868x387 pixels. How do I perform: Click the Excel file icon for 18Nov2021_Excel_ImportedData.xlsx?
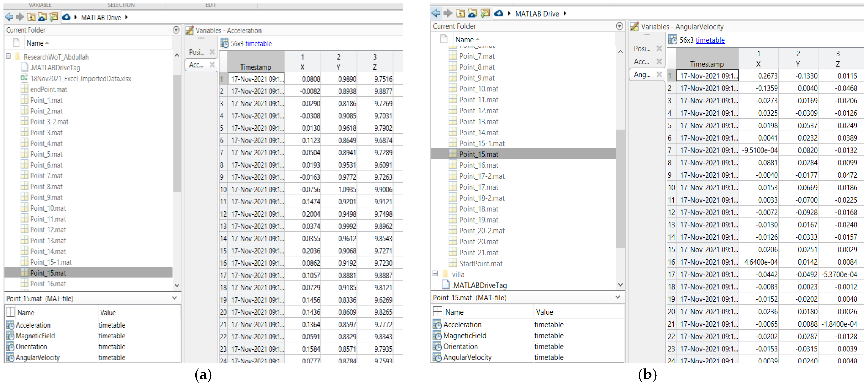pos(24,78)
